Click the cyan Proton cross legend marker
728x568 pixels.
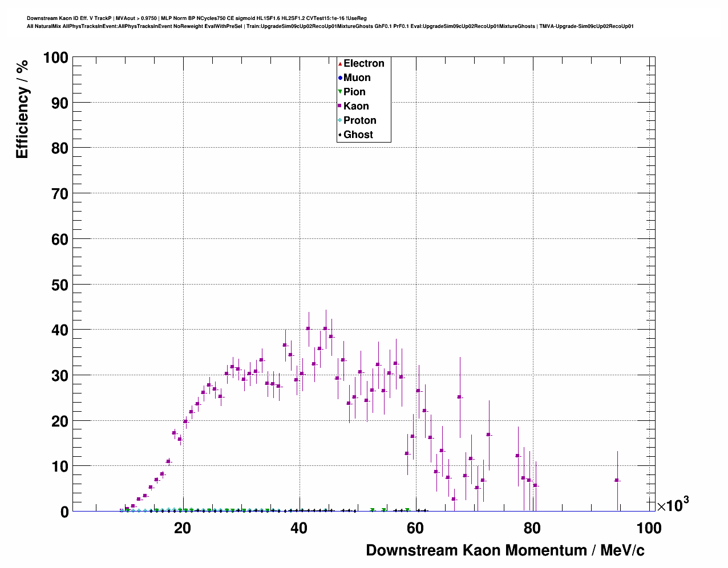(340, 120)
